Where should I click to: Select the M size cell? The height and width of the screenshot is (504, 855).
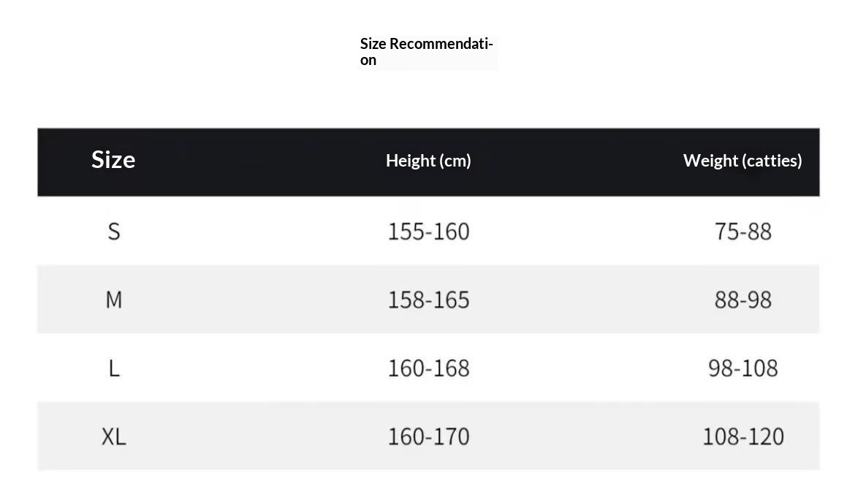tap(114, 299)
